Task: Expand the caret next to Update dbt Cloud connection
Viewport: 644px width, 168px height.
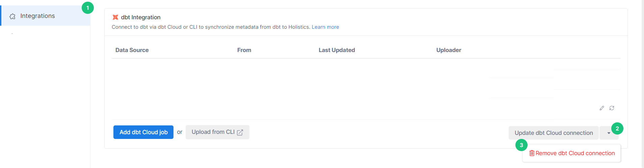Action: pos(609,133)
